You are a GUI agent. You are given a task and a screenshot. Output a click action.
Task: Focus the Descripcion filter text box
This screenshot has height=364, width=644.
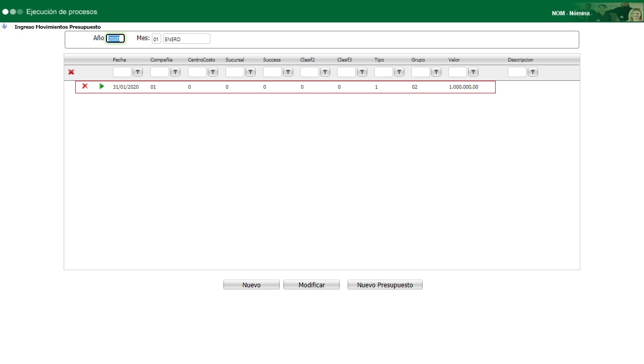coord(517,72)
